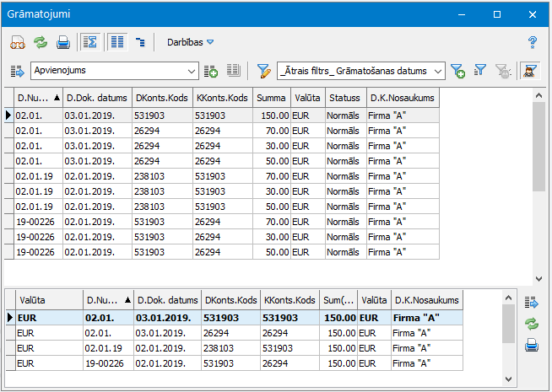Toggle the sigma totals panel button
The height and width of the screenshot is (392, 552).
click(90, 42)
